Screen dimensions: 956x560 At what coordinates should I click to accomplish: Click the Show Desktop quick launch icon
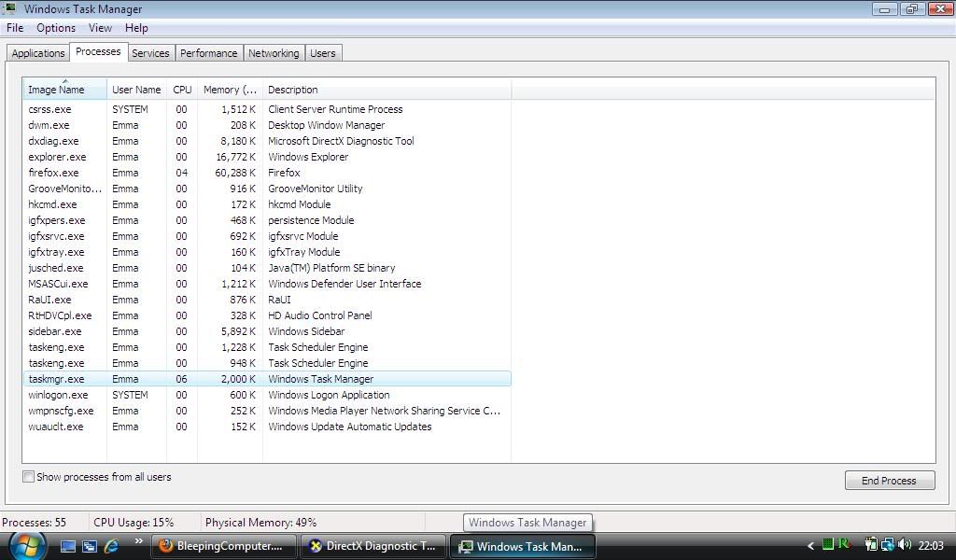[67, 546]
